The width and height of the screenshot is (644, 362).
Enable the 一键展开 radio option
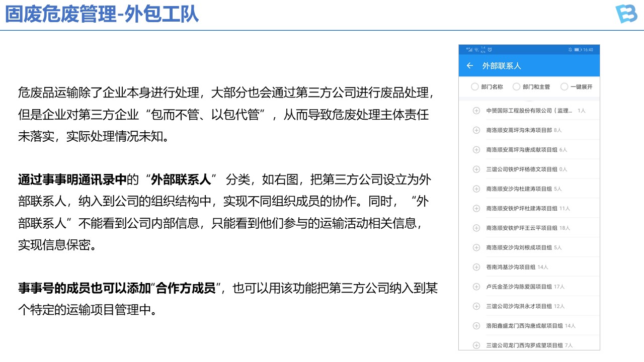(x=564, y=87)
